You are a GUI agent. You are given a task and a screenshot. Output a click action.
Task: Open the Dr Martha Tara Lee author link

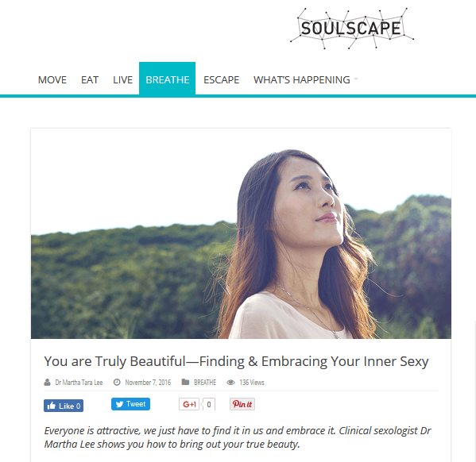point(79,382)
